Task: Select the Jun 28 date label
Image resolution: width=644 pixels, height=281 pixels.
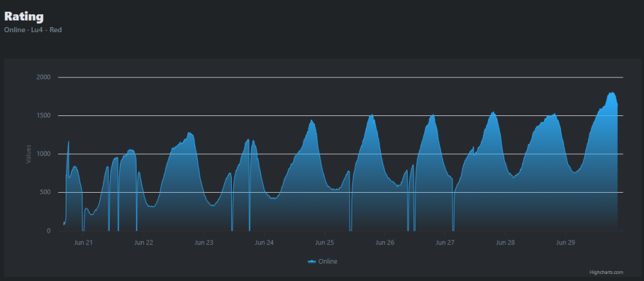Action: [506, 243]
